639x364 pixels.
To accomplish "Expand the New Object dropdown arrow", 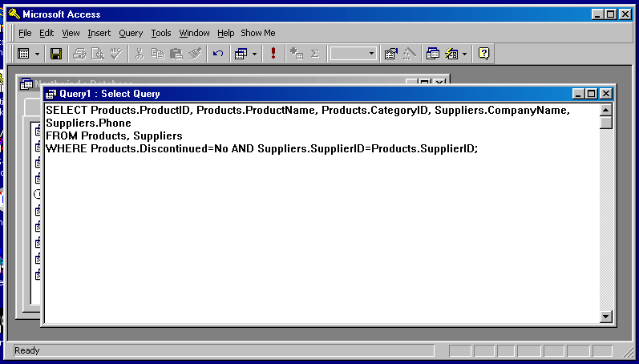I will 464,54.
